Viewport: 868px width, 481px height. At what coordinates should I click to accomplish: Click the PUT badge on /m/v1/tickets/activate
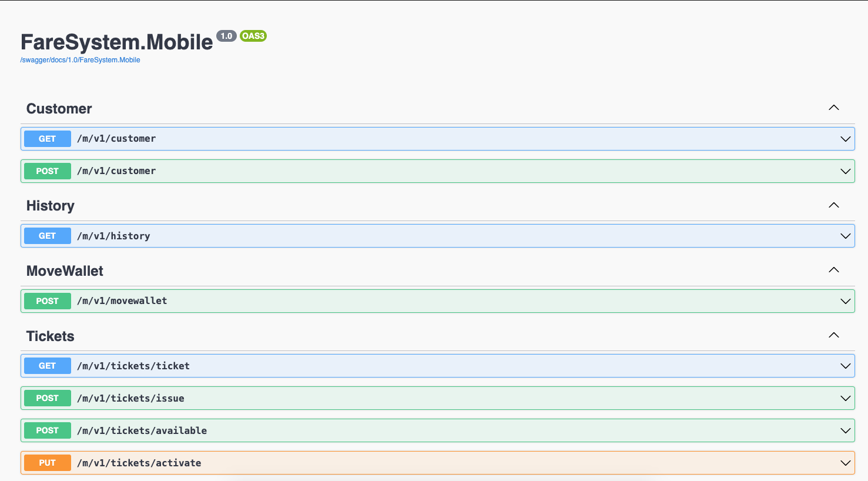coord(47,463)
